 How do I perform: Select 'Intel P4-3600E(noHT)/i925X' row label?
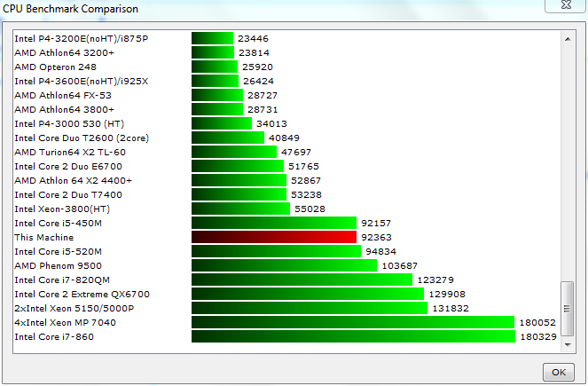[x=82, y=82]
